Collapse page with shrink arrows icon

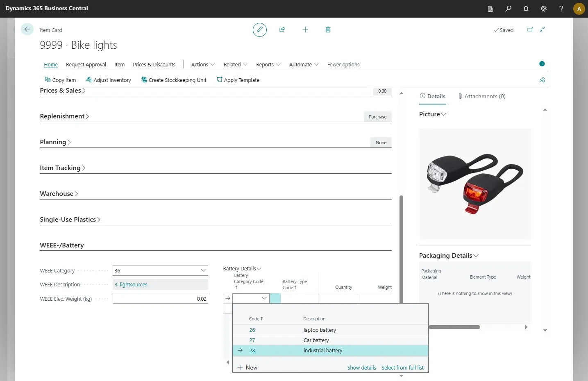tap(542, 29)
